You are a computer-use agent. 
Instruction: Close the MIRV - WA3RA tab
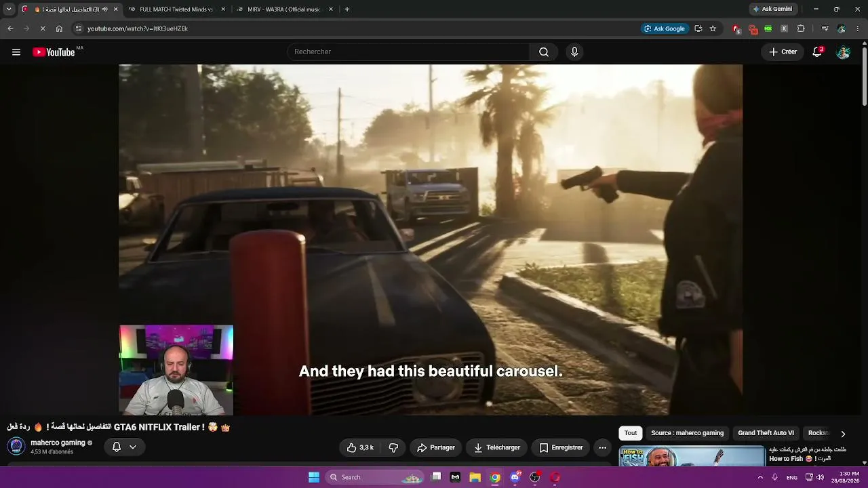coord(331,9)
